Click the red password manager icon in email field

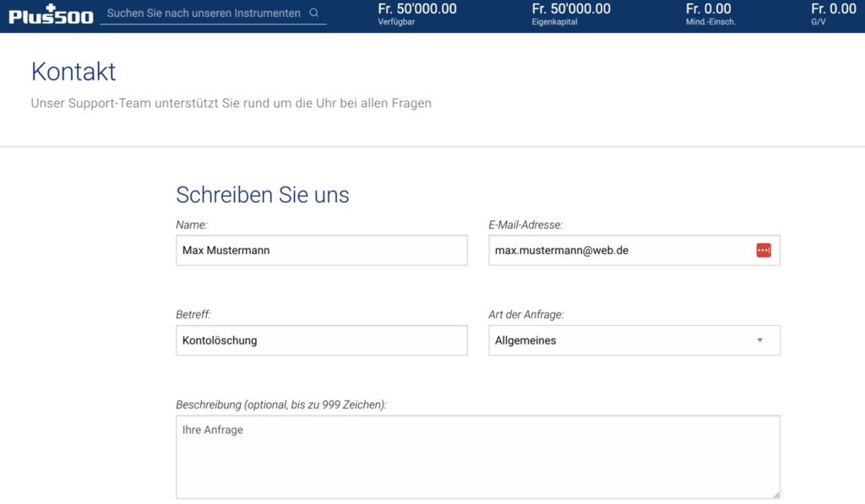(x=764, y=251)
